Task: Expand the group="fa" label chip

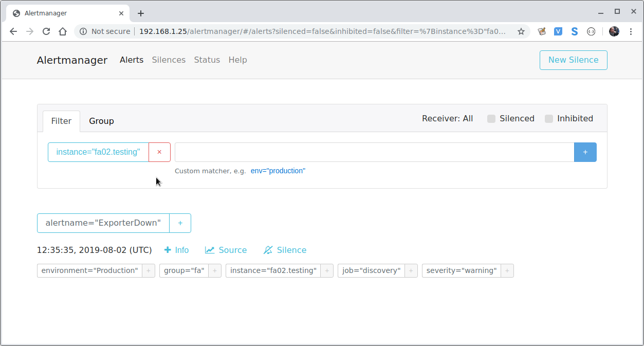Action: [215, 270]
